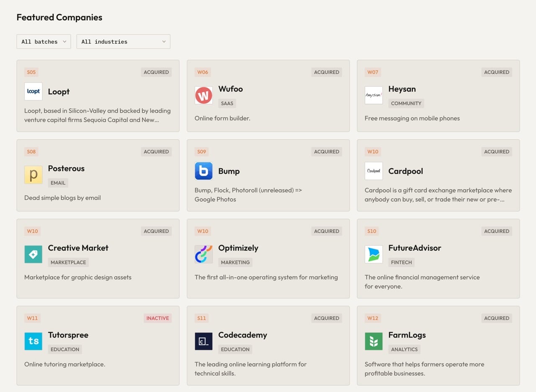
Task: Open the Cardpool company name link
Action: 405,171
